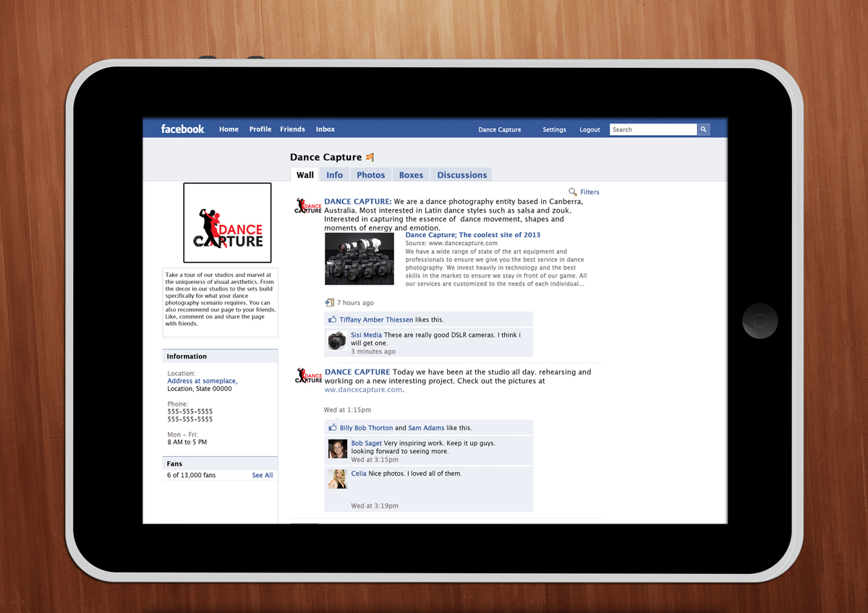Click Dance Capture avatar on studio post
Screen dimensions: 868x613
click(x=308, y=376)
